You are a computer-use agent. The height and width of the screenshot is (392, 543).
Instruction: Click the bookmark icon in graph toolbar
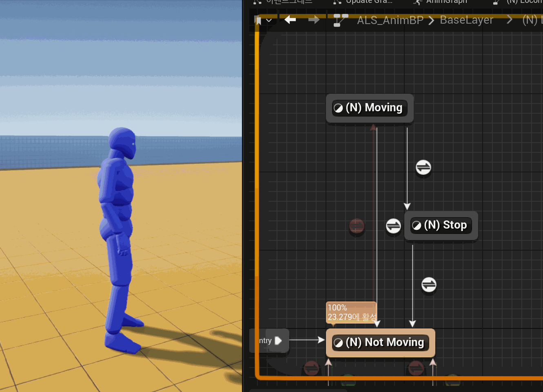258,20
